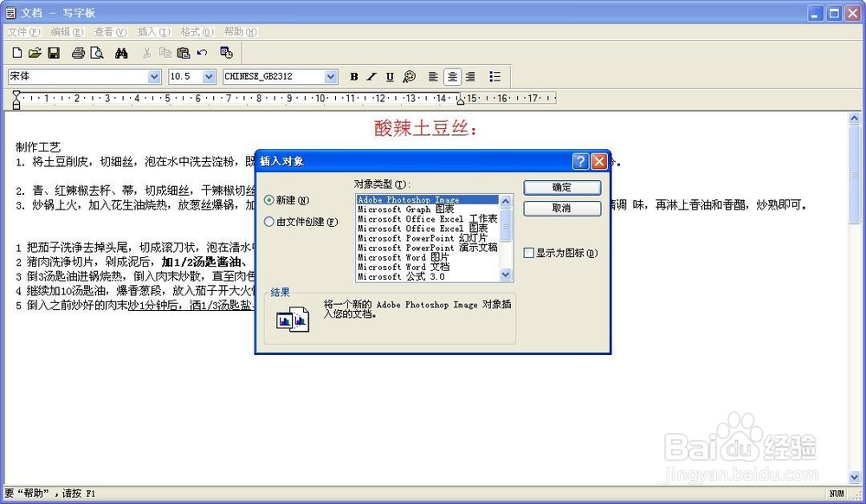Click the object type list scroll-down arrow
This screenshot has width=866, height=504.
[506, 275]
